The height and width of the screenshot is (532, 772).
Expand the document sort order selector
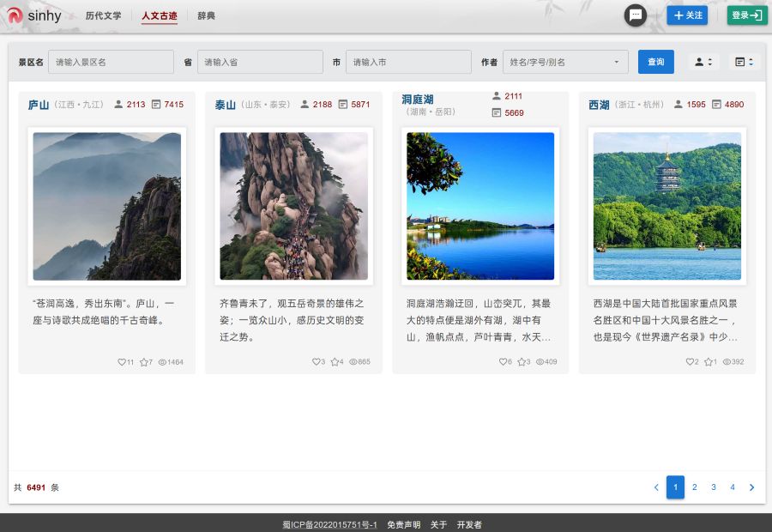pyautogui.click(x=744, y=62)
